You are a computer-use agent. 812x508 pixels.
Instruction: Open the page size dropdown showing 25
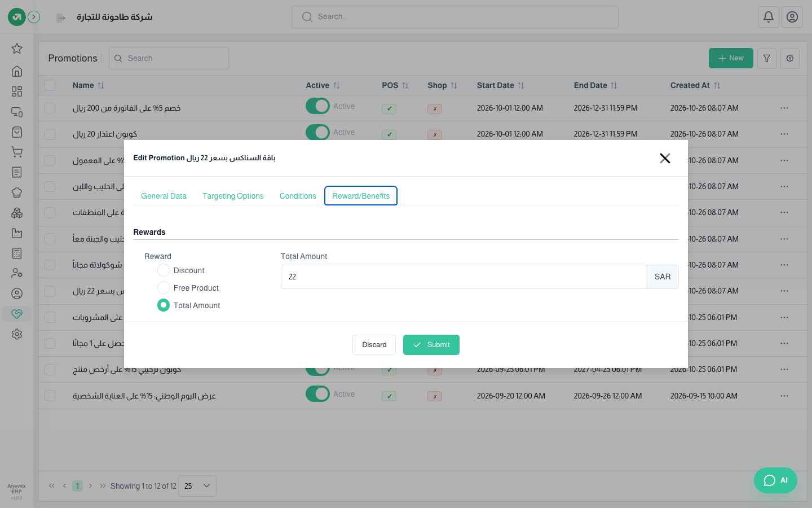pos(197,486)
